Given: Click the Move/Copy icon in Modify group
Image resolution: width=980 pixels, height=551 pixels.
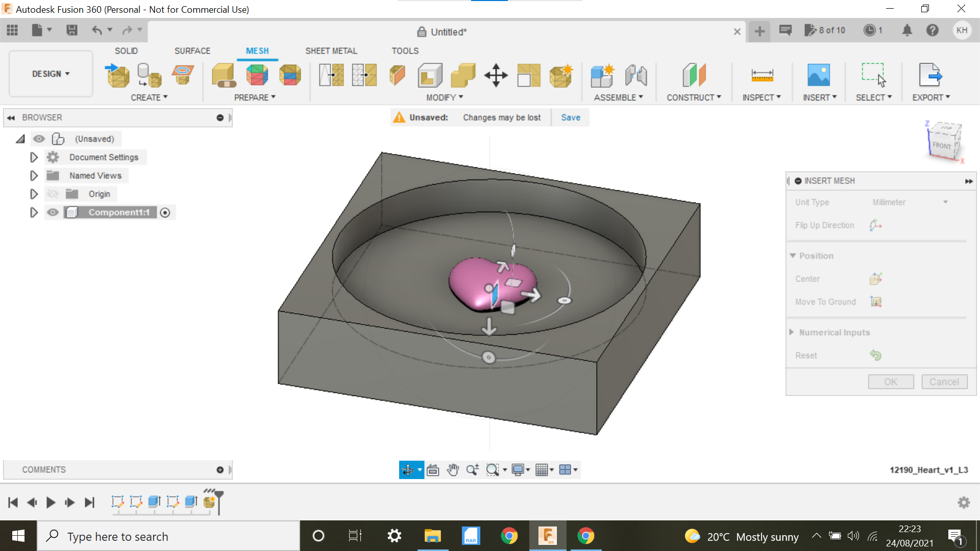Looking at the screenshot, I should click(496, 76).
